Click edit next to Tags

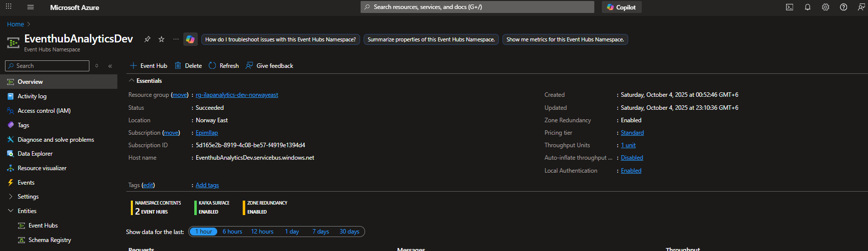(x=148, y=185)
